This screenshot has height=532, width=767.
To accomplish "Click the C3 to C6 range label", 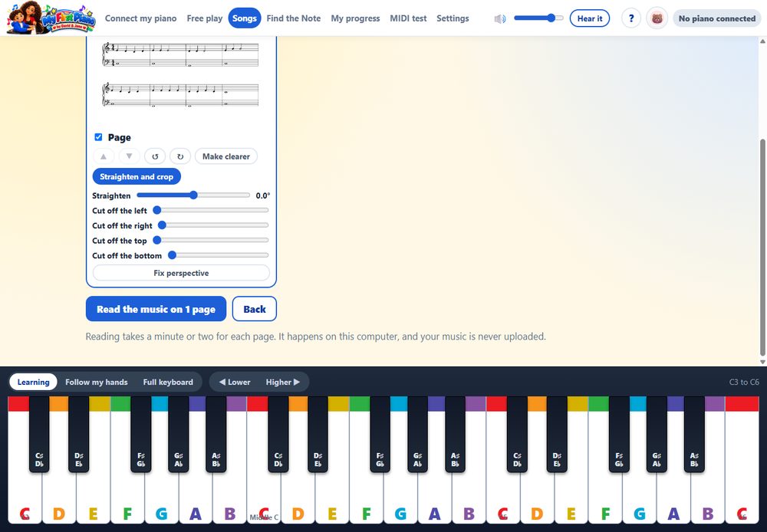I will click(x=744, y=382).
